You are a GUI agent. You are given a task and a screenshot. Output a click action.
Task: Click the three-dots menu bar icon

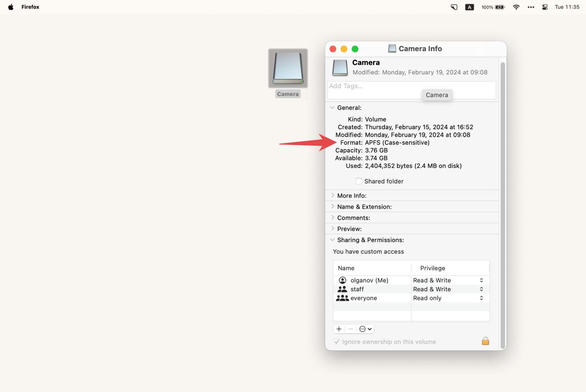pyautogui.click(x=531, y=7)
